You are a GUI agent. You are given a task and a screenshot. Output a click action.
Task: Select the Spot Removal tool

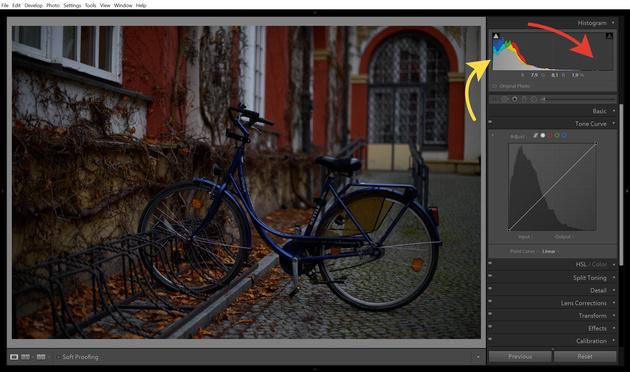tap(505, 99)
